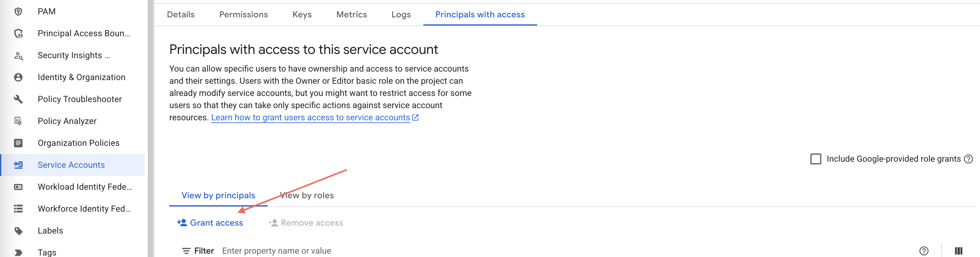Click the Security Insights sidebar icon
This screenshot has height=257, width=980.
pyautogui.click(x=18, y=55)
